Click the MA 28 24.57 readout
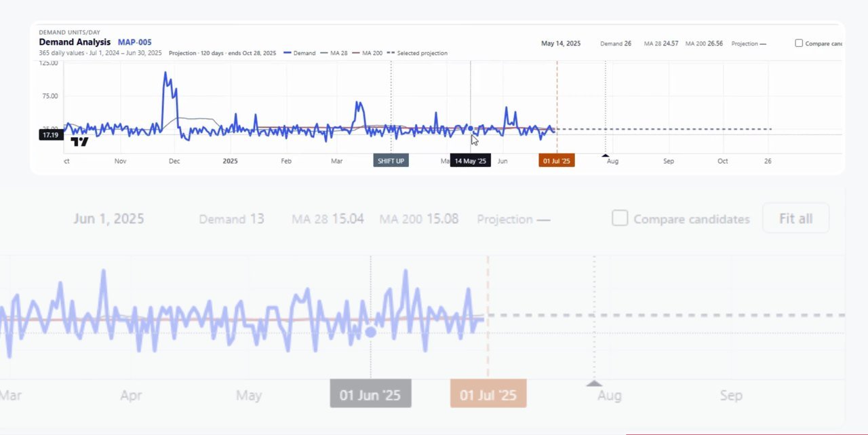Image resolution: width=868 pixels, height=435 pixels. coord(661,43)
